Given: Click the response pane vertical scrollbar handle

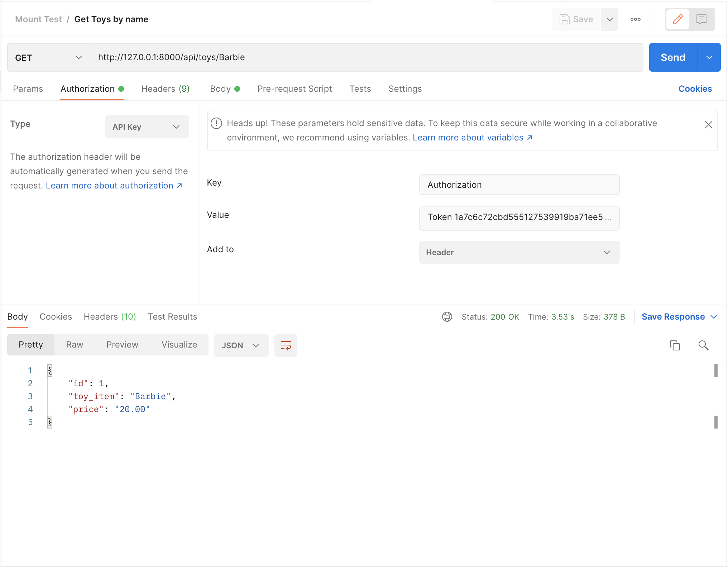Looking at the screenshot, I should click(x=715, y=370).
